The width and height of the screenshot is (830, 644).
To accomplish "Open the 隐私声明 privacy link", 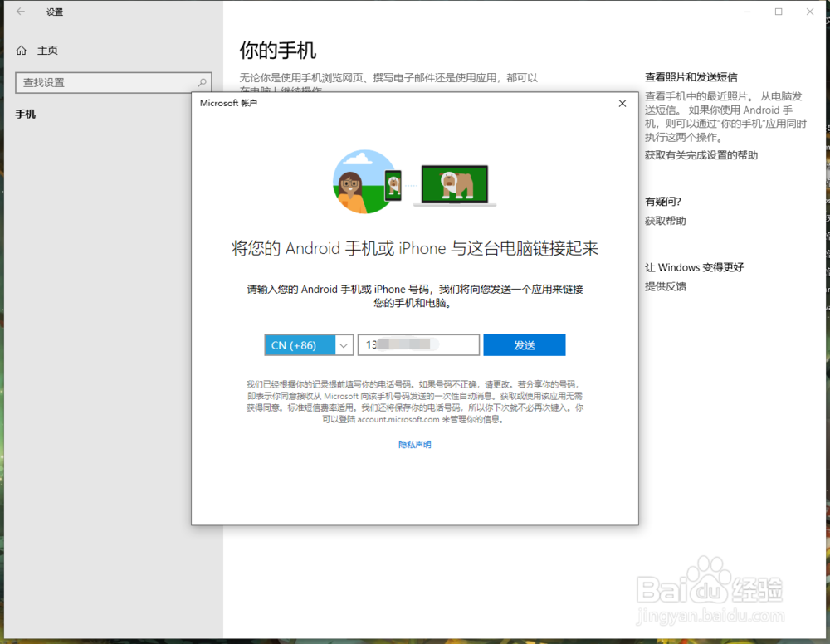I will pos(414,445).
